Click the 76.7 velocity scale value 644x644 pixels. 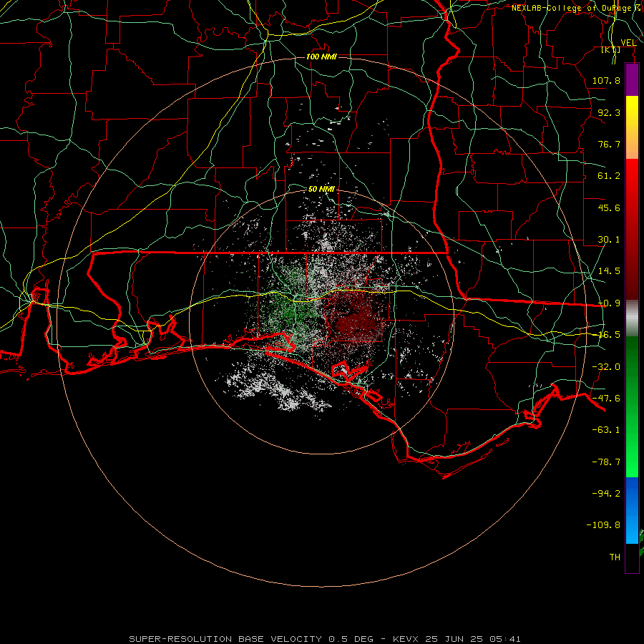click(x=609, y=144)
